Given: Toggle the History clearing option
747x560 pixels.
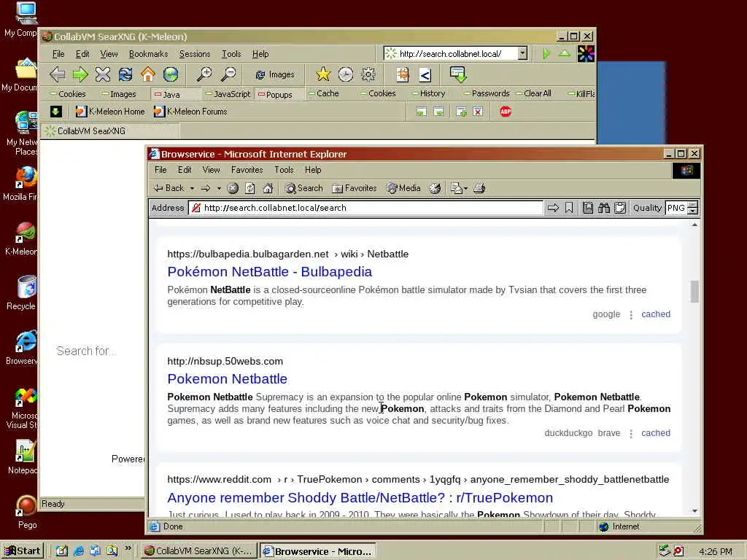Looking at the screenshot, I should (x=429, y=93).
